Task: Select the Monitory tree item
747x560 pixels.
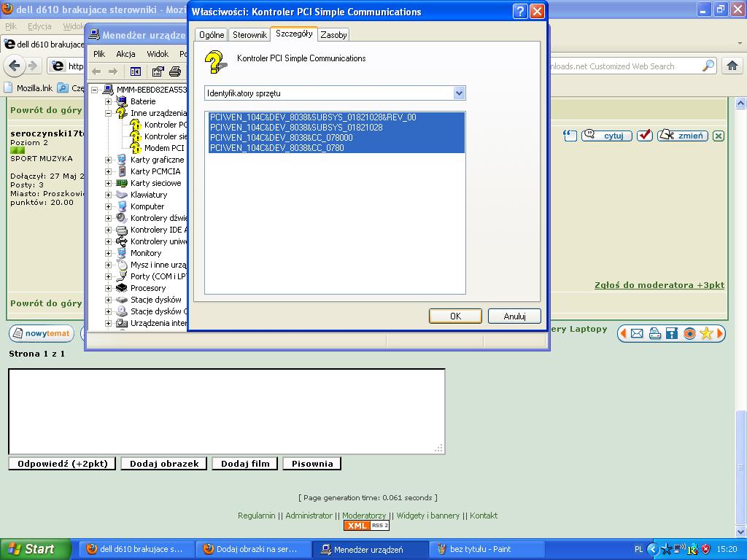Action: tap(146, 253)
